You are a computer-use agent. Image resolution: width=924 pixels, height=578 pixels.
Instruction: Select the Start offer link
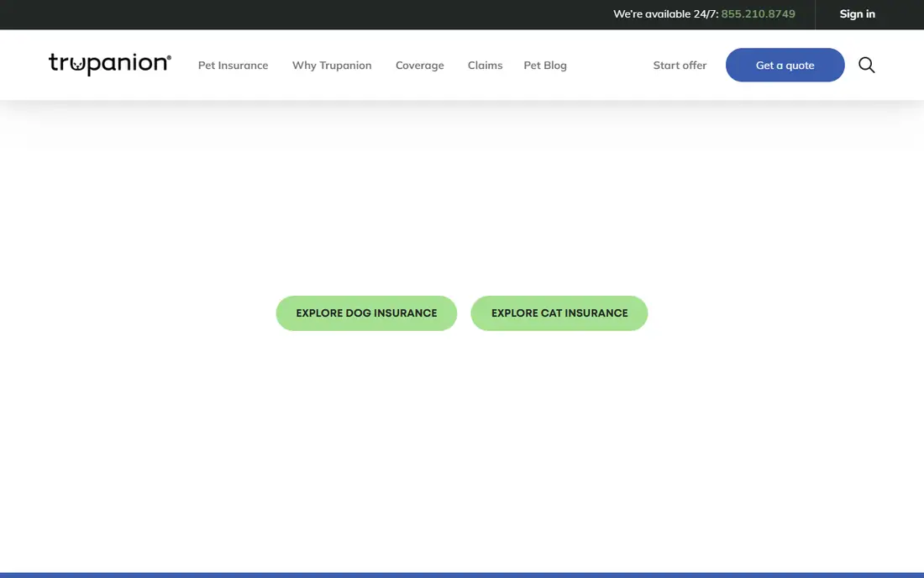pos(680,66)
